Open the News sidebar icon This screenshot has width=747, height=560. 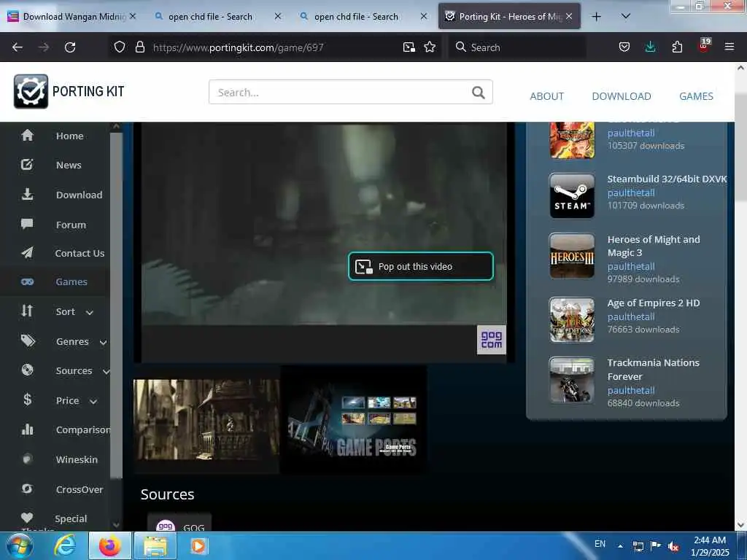click(x=27, y=165)
